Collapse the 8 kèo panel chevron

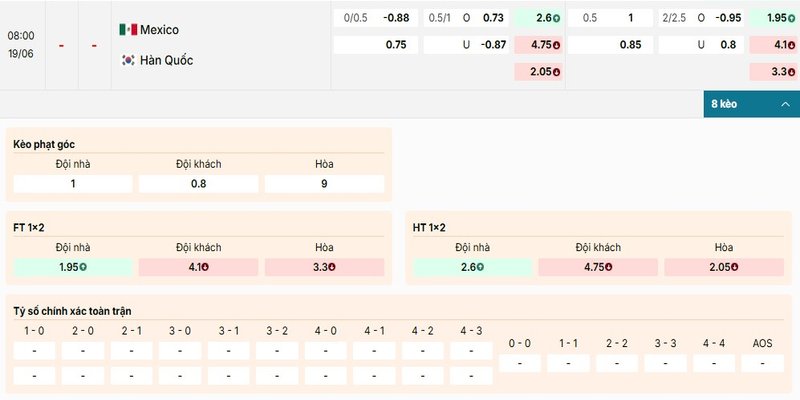coord(785,104)
